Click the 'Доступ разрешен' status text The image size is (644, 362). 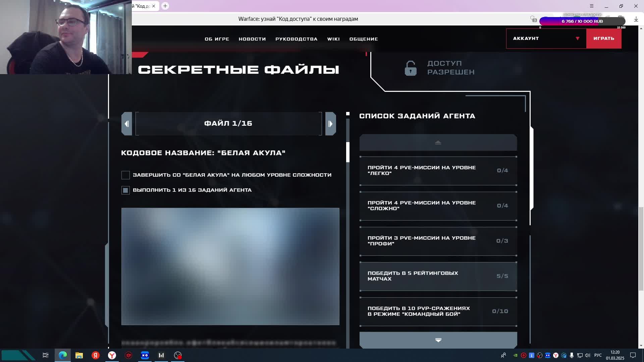(x=451, y=68)
